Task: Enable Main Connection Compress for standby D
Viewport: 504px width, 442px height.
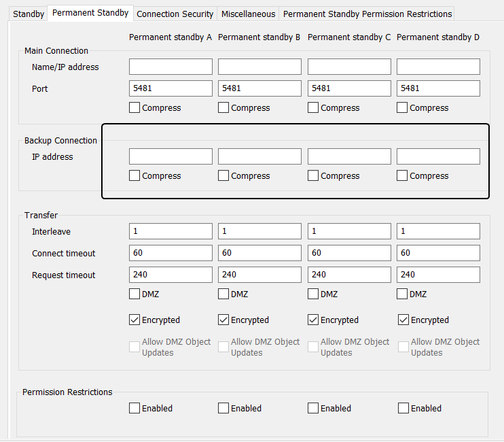Action: click(402, 107)
